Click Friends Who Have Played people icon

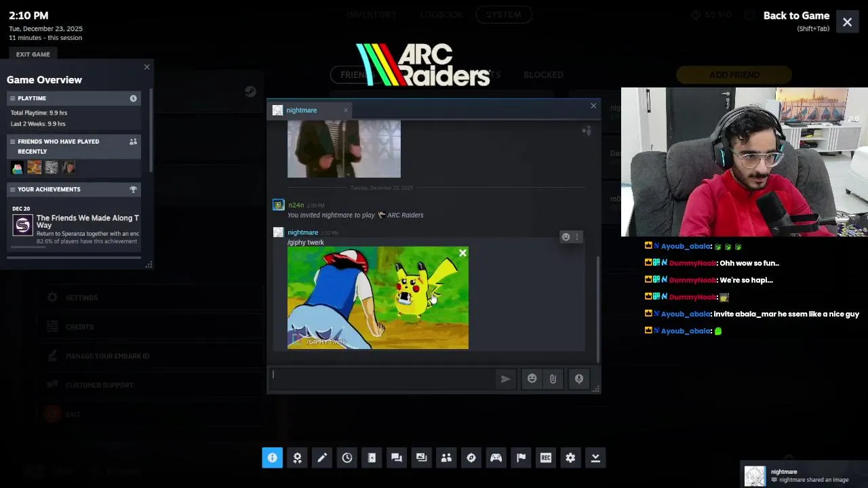pos(133,142)
